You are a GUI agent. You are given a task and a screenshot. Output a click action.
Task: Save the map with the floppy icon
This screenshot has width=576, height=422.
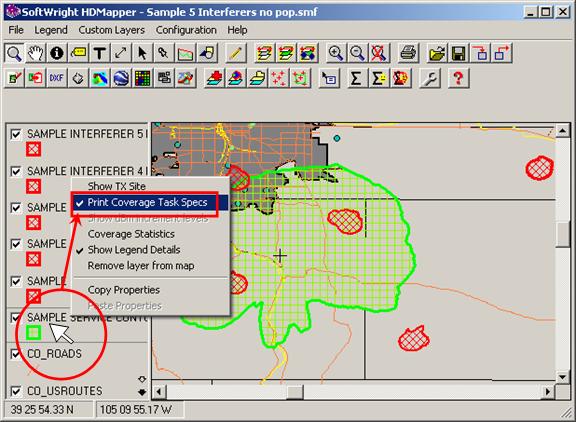point(458,53)
